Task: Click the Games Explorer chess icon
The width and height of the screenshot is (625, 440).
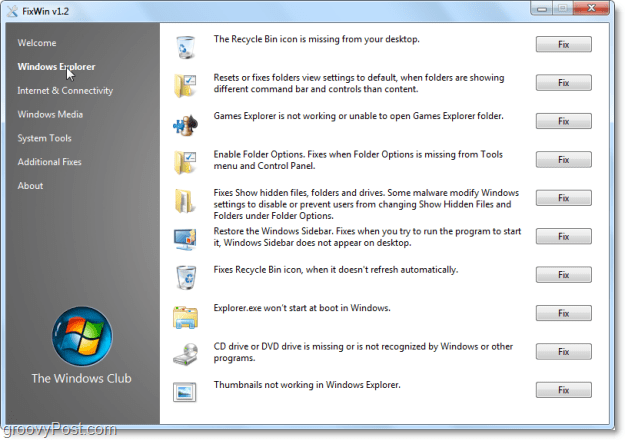Action: coord(185,124)
